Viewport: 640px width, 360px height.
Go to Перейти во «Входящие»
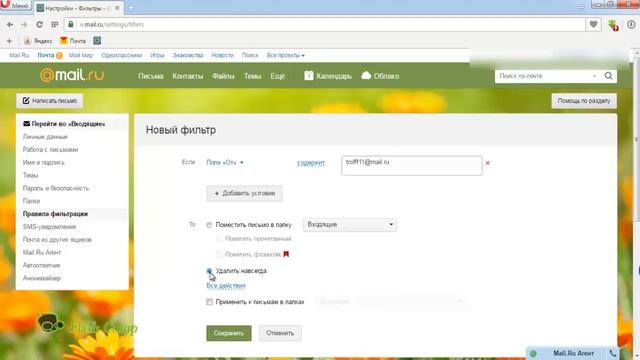[64, 124]
